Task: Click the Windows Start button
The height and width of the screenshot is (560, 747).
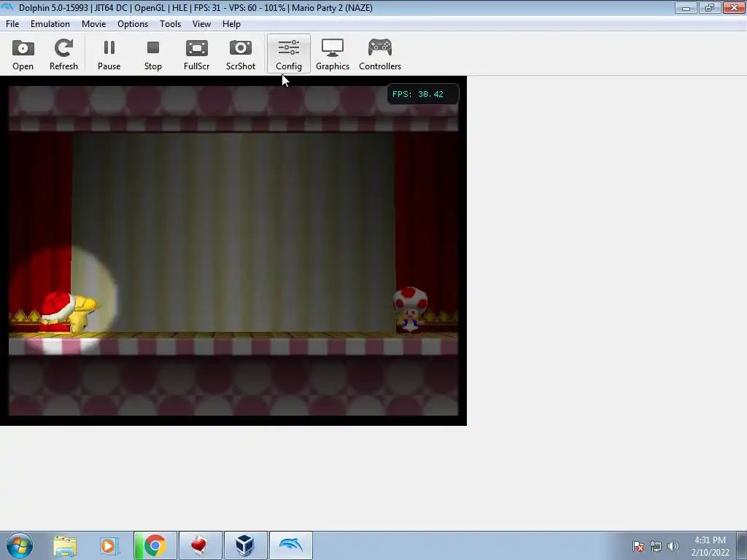Action: pos(20,545)
